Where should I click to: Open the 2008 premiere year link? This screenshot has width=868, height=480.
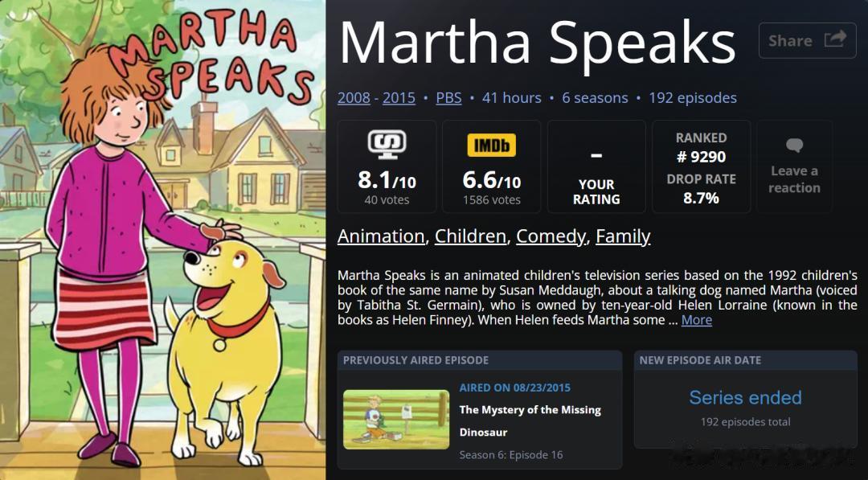pyautogui.click(x=354, y=98)
